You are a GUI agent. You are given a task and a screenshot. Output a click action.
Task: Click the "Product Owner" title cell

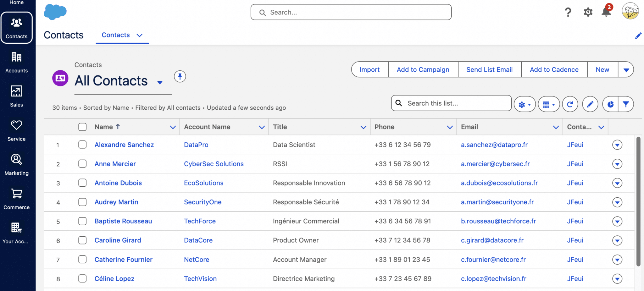[x=296, y=240]
